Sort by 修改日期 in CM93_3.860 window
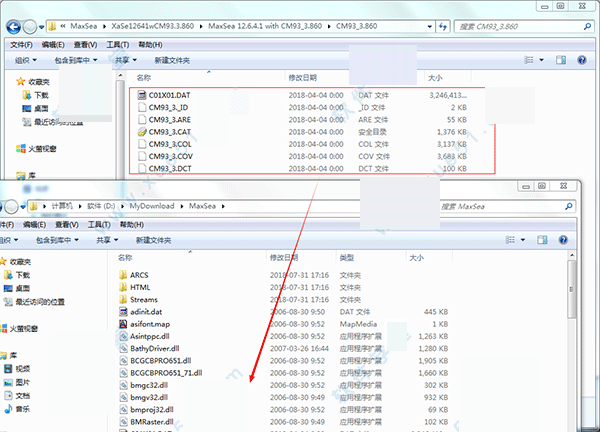 302,78
